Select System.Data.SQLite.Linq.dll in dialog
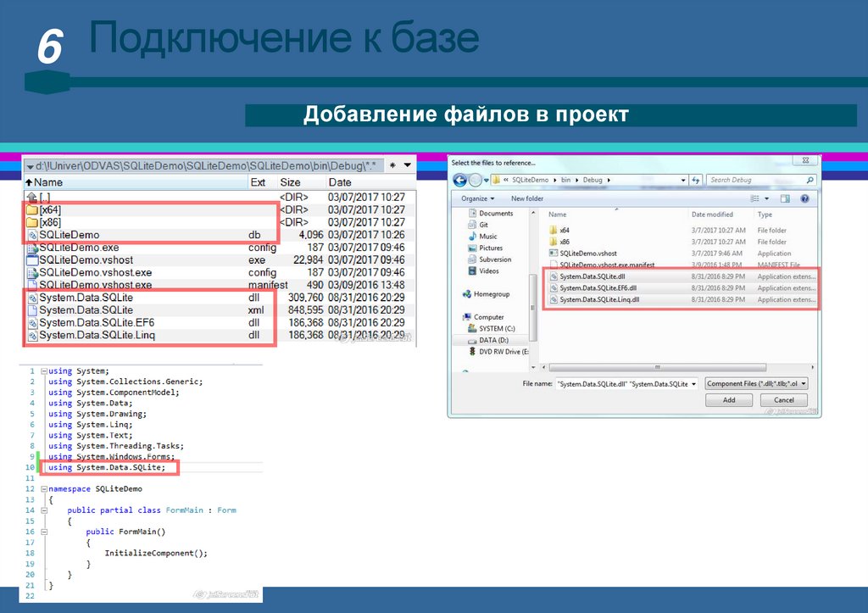 599,299
